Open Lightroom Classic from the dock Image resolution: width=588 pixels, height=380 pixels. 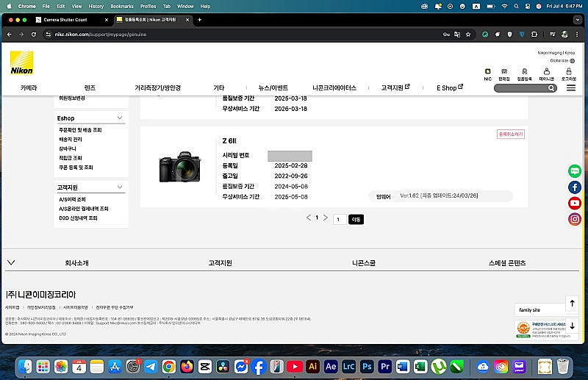348,366
